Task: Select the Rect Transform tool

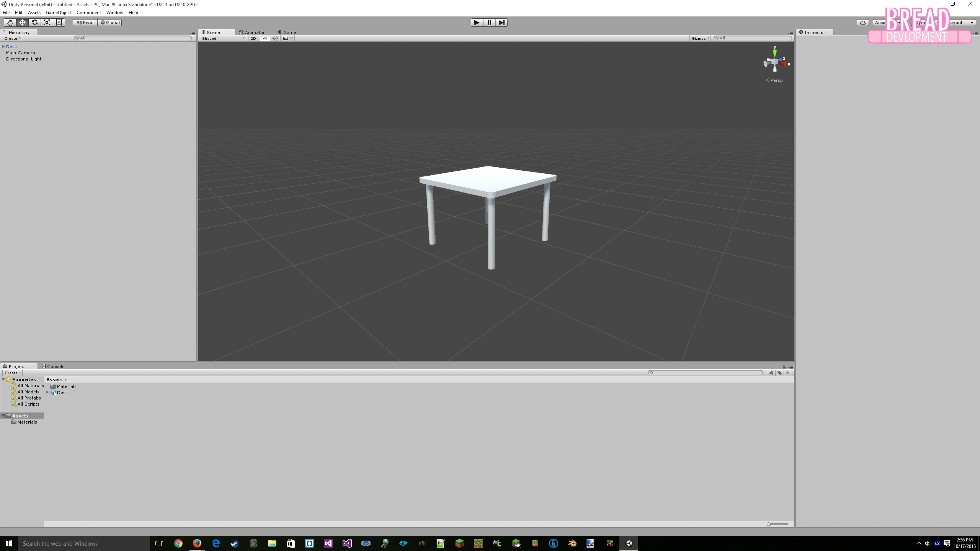Action: [x=59, y=23]
